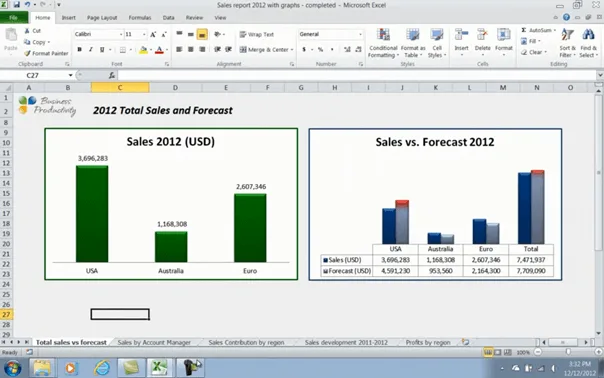Click the decrease indent icon
The image size is (604, 378).
[x=217, y=49]
